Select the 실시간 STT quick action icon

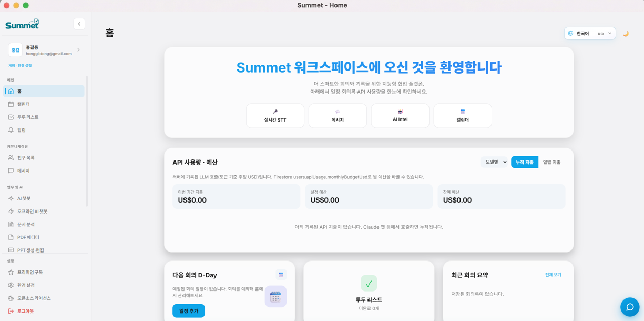[275, 112]
